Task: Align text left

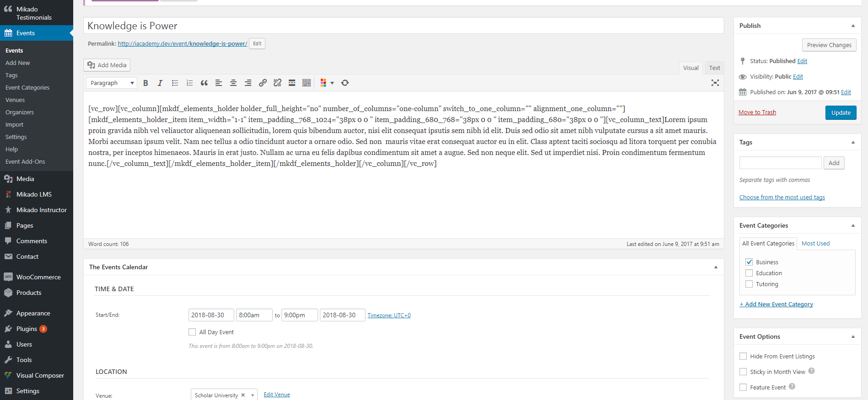Action: (x=219, y=83)
